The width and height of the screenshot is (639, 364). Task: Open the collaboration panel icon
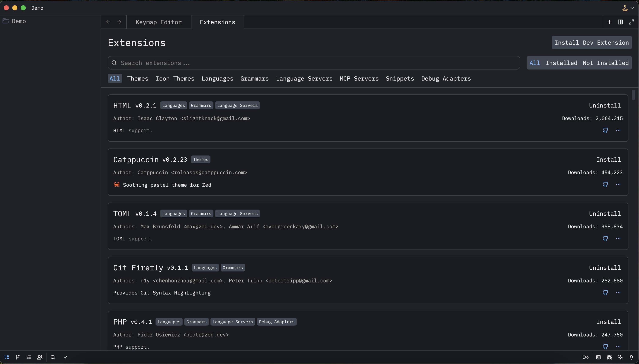coord(40,357)
